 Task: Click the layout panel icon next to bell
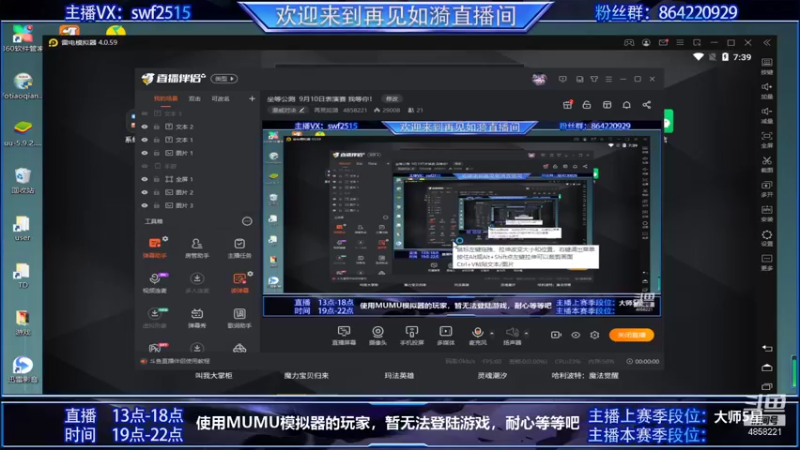pyautogui.click(x=607, y=105)
